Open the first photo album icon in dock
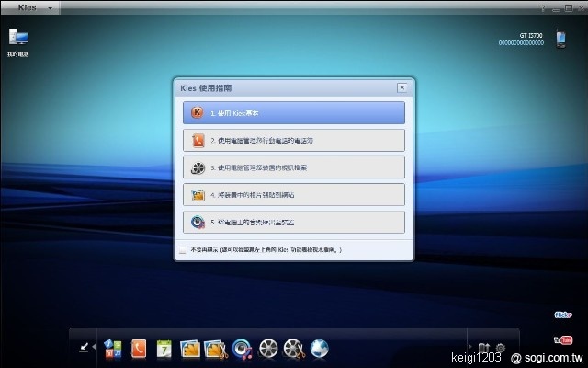Screen dimensions: 588x368 tap(190, 348)
